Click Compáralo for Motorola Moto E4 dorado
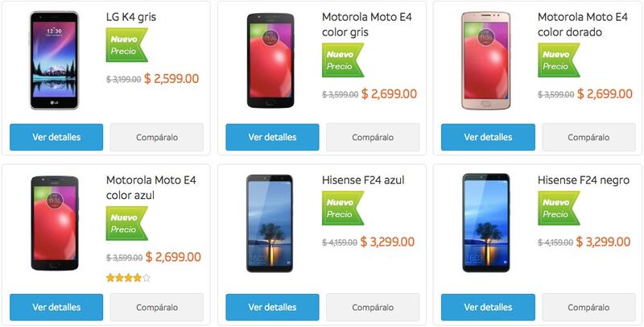Screen dimensions: 644x327 point(588,137)
